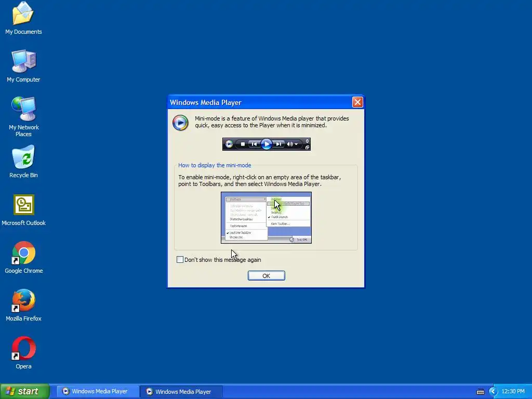This screenshot has height=399, width=532.
Task: Open the Start menu
Action: (x=25, y=391)
